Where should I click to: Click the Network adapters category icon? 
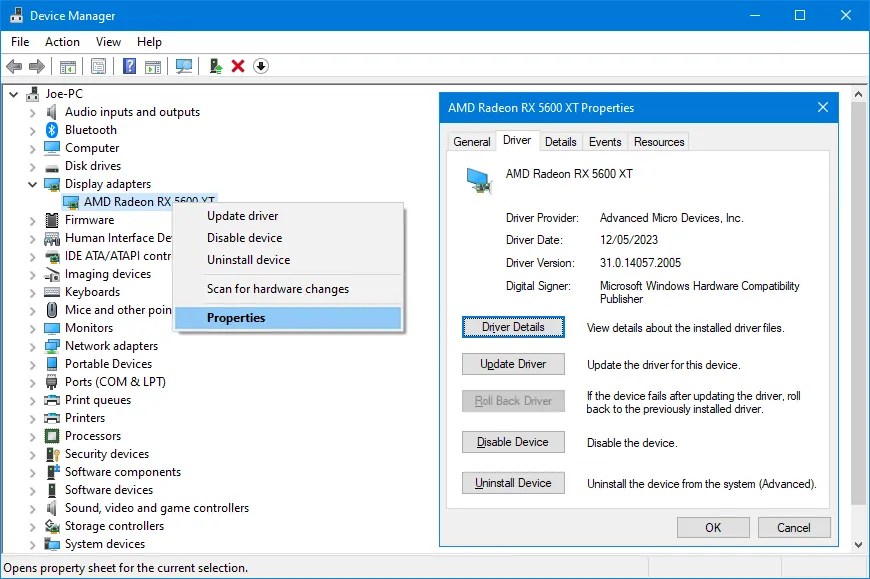pos(52,346)
